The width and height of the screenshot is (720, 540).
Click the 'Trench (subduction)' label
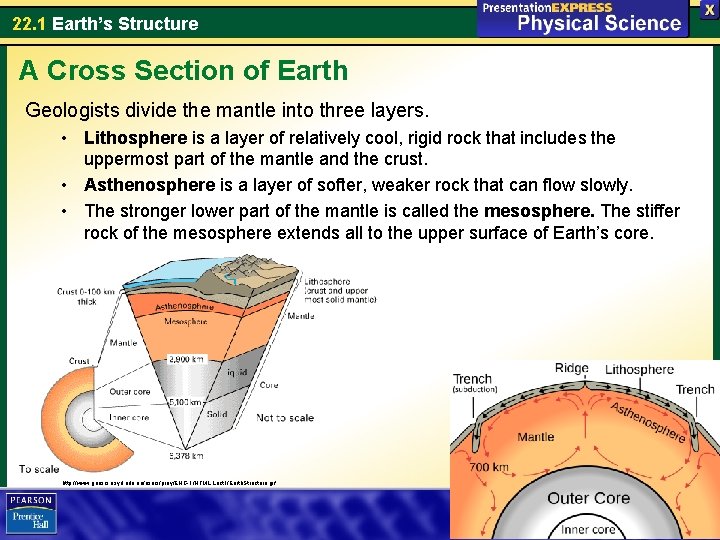click(x=474, y=383)
